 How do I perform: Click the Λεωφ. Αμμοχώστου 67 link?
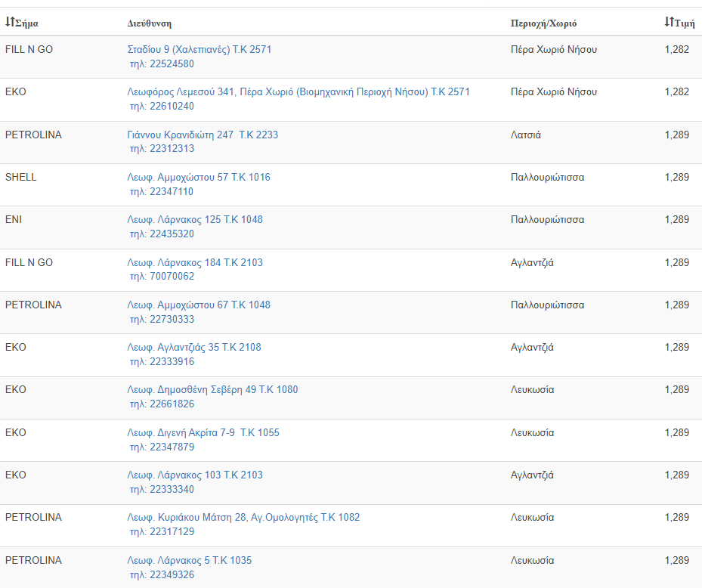(199, 305)
